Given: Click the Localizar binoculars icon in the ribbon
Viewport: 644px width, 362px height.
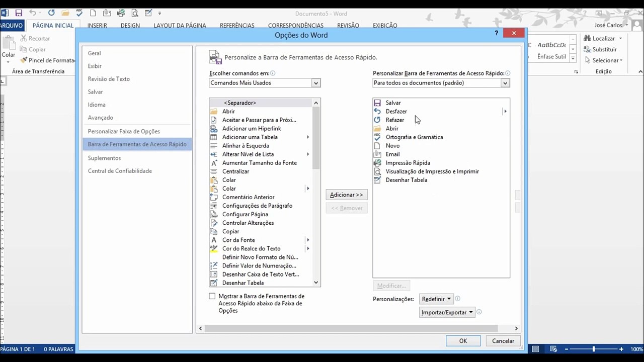Looking at the screenshot, I should coord(587,38).
